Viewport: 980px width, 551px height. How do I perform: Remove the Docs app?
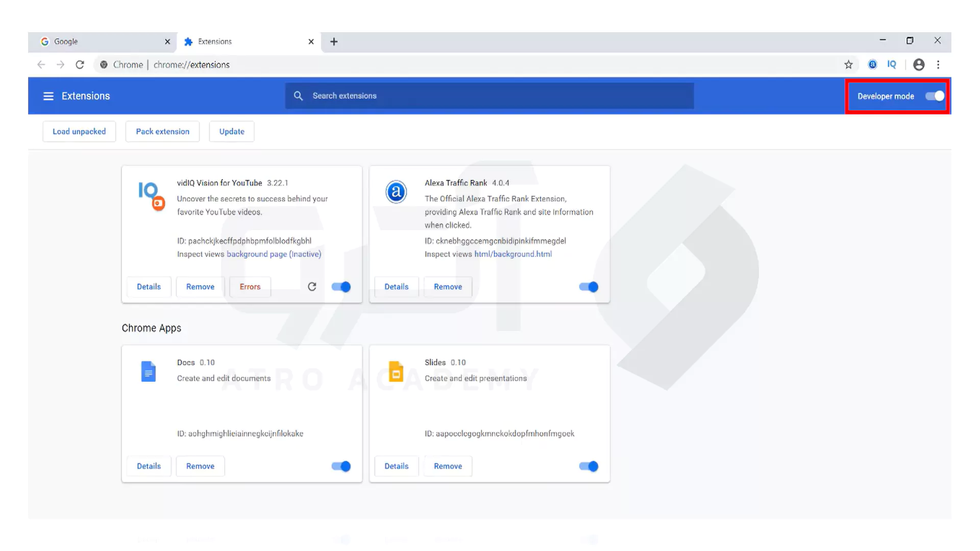pos(200,466)
